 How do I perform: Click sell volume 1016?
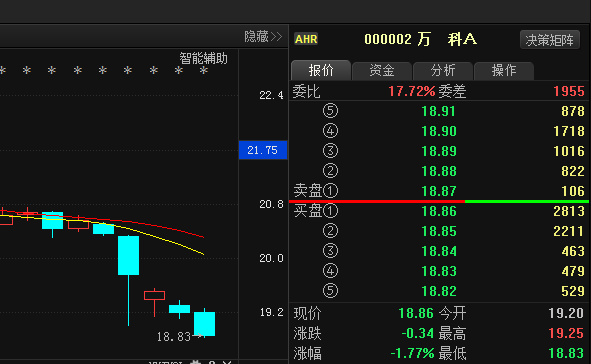569,151
